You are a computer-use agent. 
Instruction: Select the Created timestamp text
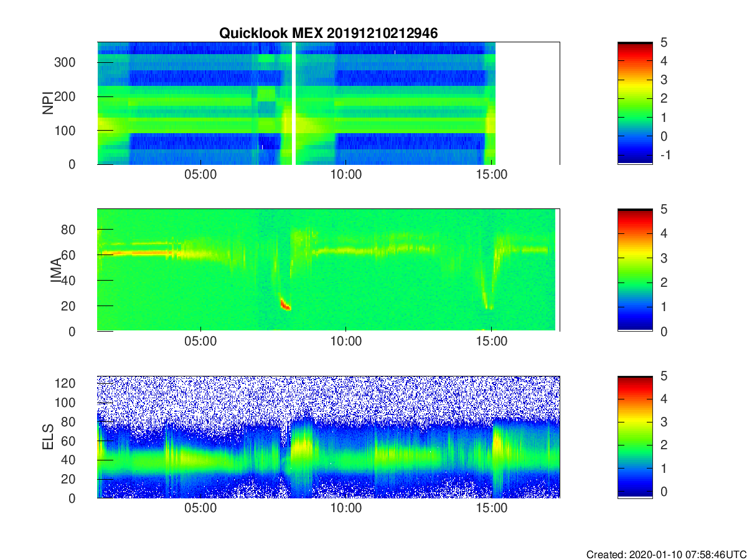[x=665, y=554]
